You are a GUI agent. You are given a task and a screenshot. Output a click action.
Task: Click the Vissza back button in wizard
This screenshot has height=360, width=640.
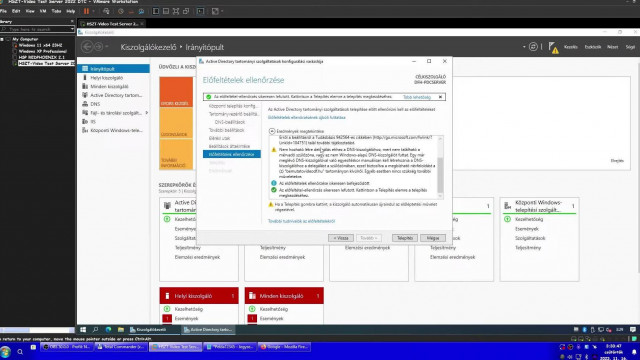[x=341, y=238]
